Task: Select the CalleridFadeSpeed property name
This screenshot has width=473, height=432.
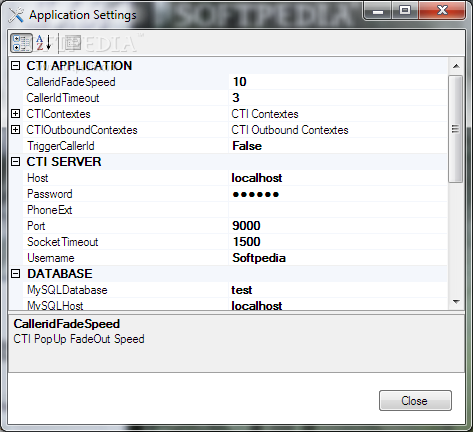Action: 71,82
